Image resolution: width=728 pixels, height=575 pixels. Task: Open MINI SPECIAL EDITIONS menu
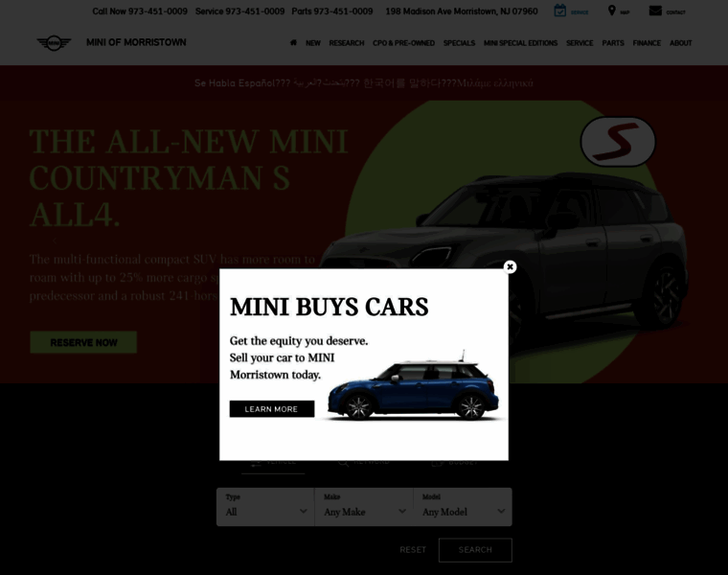coord(520,43)
